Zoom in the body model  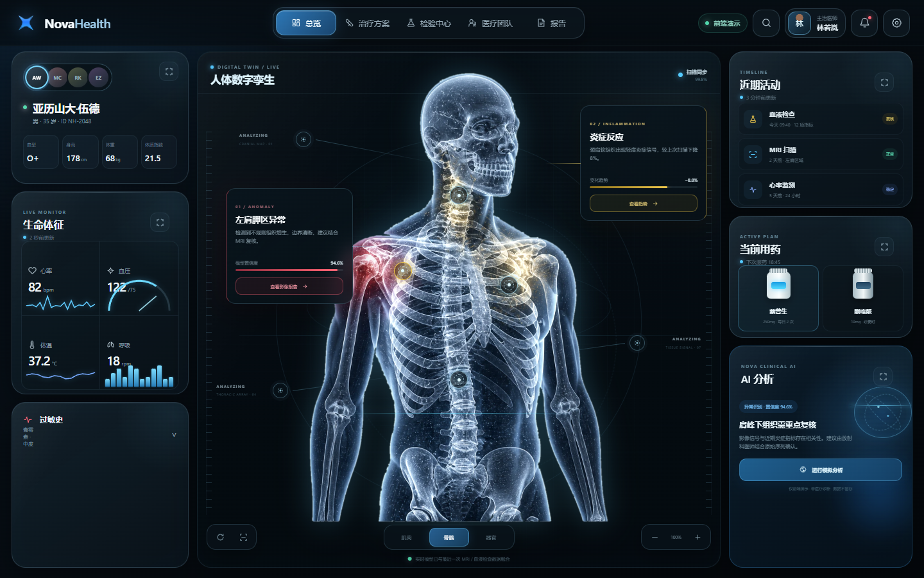697,537
